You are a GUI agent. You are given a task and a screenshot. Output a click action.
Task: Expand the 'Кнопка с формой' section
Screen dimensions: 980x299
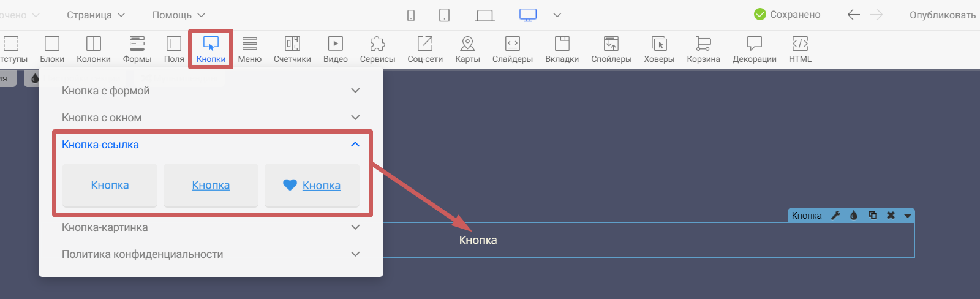point(211,91)
